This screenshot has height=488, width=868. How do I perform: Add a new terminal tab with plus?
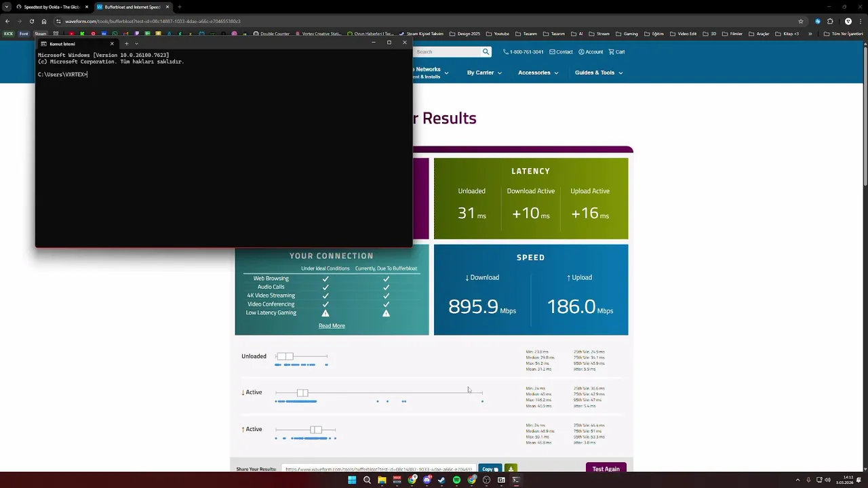pyautogui.click(x=126, y=43)
